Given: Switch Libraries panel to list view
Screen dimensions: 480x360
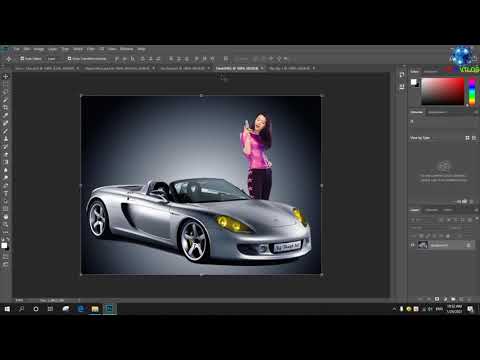Looking at the screenshot, I should (474, 138).
